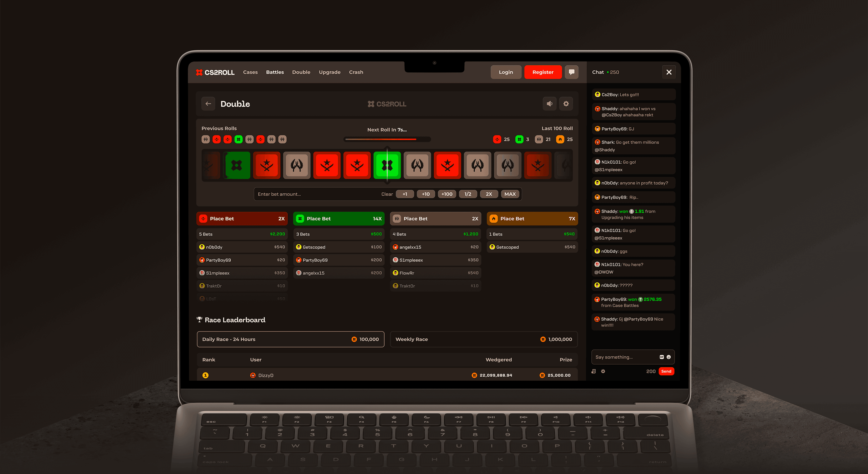Click the Wedgered column header
Screen dimensions: 868x474
click(x=499, y=360)
